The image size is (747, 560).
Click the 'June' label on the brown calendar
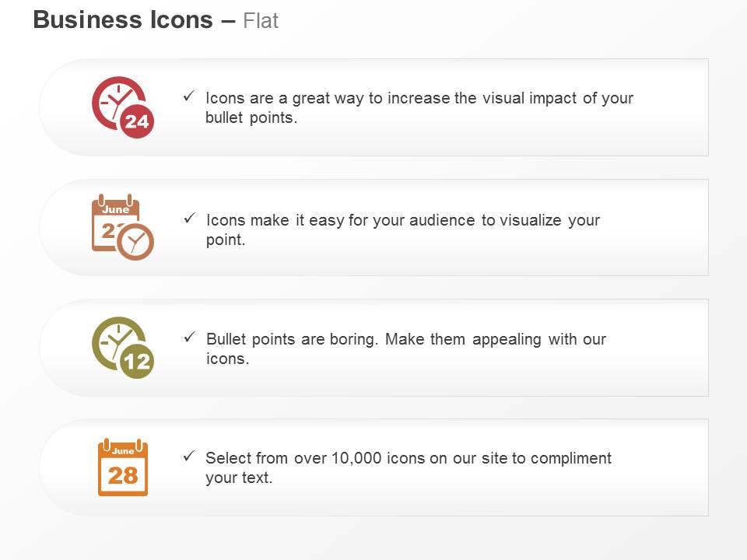[115, 209]
